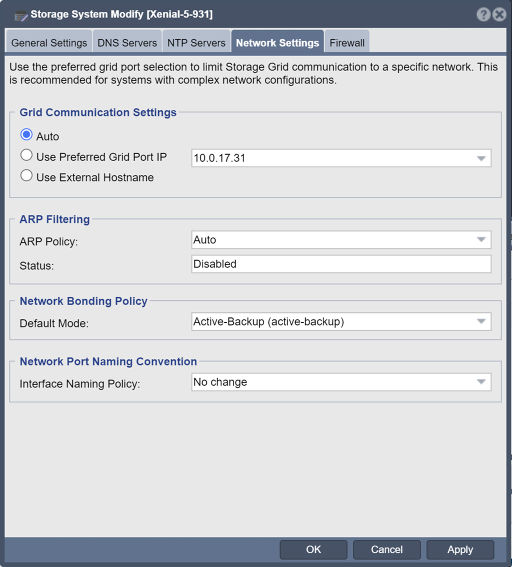512x567 pixels.
Task: Click the help question mark icon
Action: pos(483,14)
